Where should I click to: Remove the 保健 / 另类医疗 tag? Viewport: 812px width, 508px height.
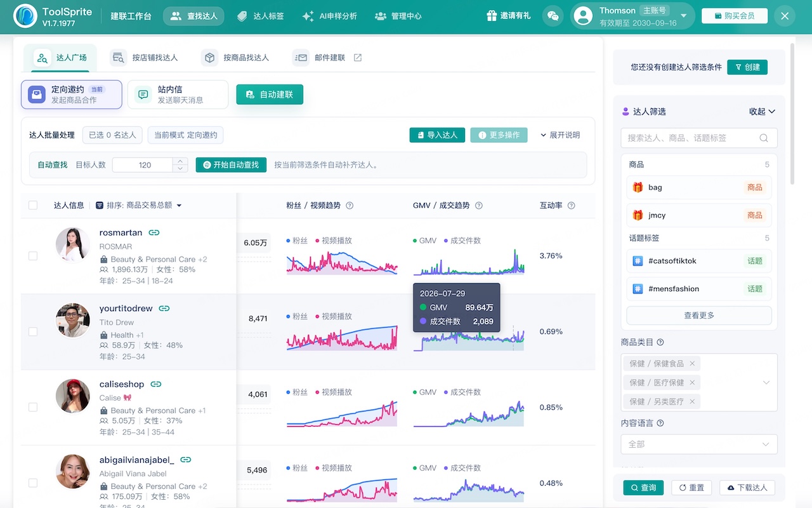tap(692, 401)
